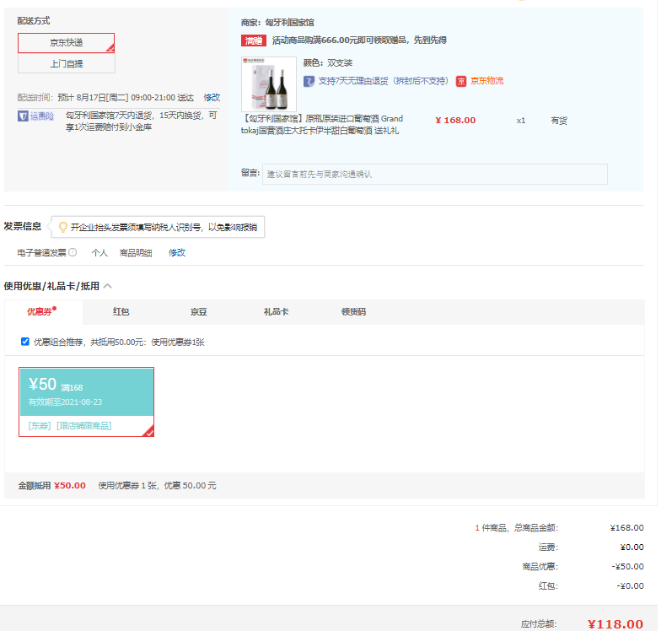The width and height of the screenshot is (672, 631).
Task: Choose 上门自提 pickup option
Action: click(x=66, y=63)
